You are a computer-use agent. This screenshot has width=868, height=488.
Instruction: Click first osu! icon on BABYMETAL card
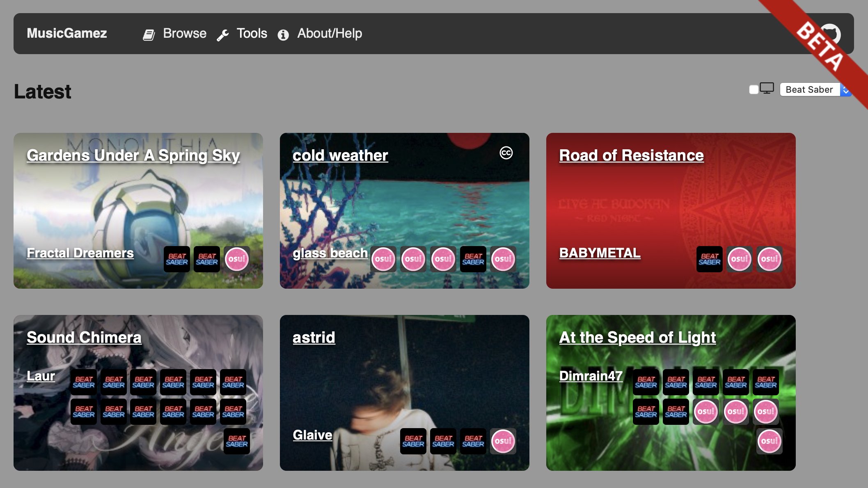coord(740,259)
